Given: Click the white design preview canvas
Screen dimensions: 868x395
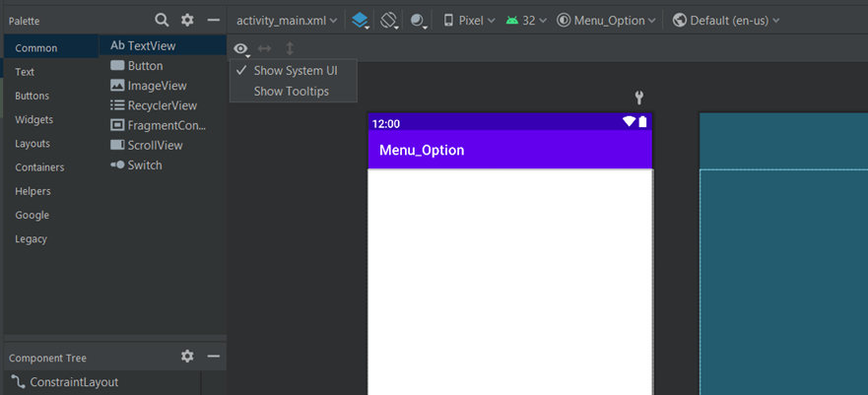Looking at the screenshot, I should click(x=509, y=282).
